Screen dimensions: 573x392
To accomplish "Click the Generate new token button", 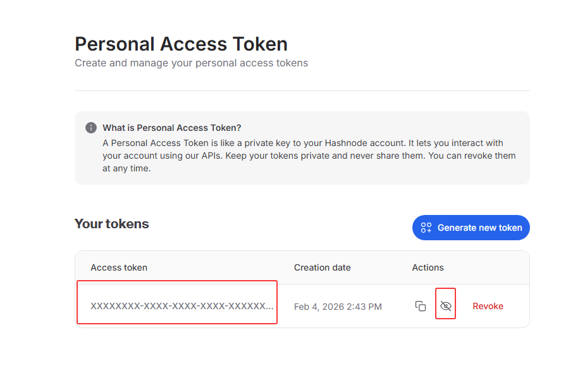I will [471, 228].
